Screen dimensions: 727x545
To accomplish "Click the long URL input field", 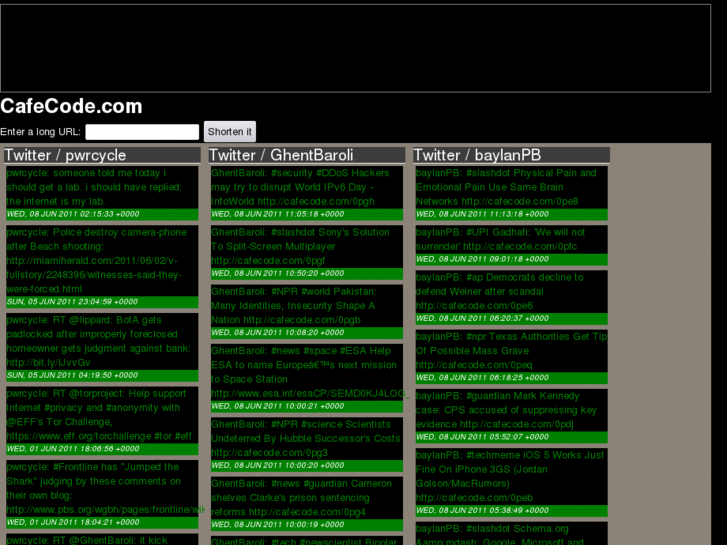I will 142,132.
